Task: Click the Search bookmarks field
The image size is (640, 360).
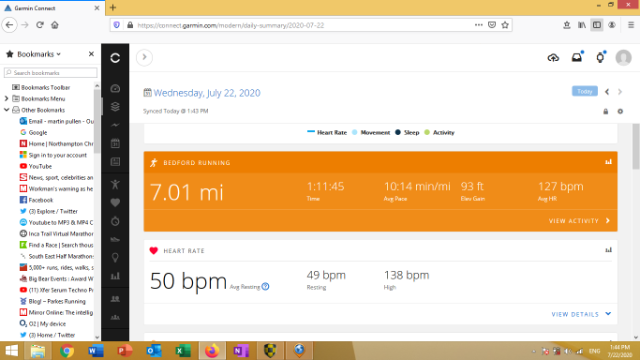Action: coord(51,73)
